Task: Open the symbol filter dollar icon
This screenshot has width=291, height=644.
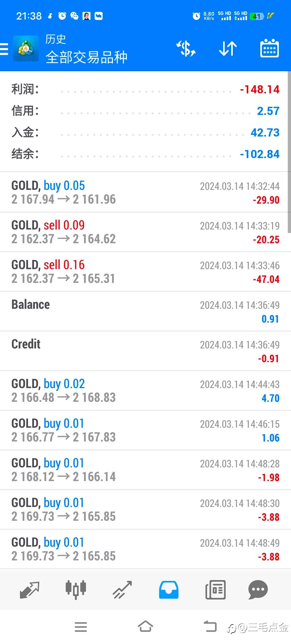Action: pos(186,49)
